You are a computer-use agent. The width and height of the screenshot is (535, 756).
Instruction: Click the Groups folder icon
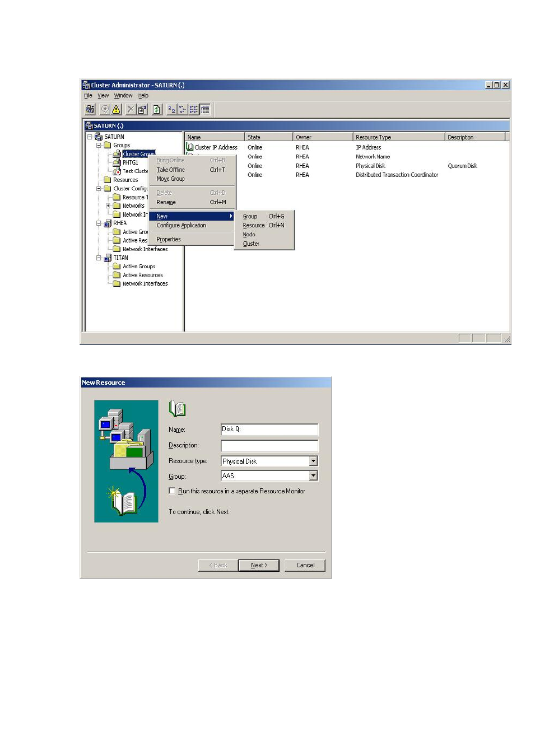pos(108,145)
